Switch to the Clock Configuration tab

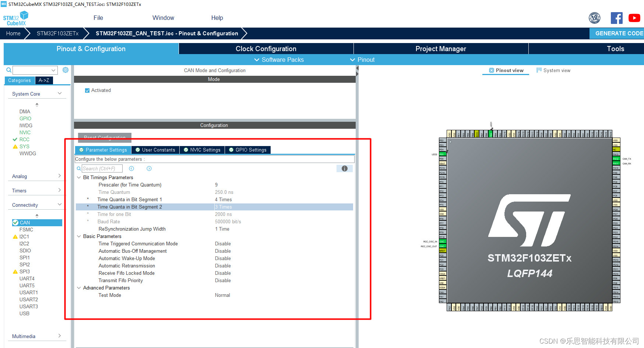pos(266,49)
